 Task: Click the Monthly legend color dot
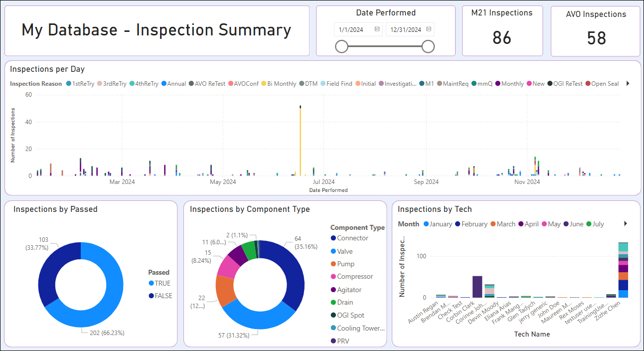pos(498,84)
